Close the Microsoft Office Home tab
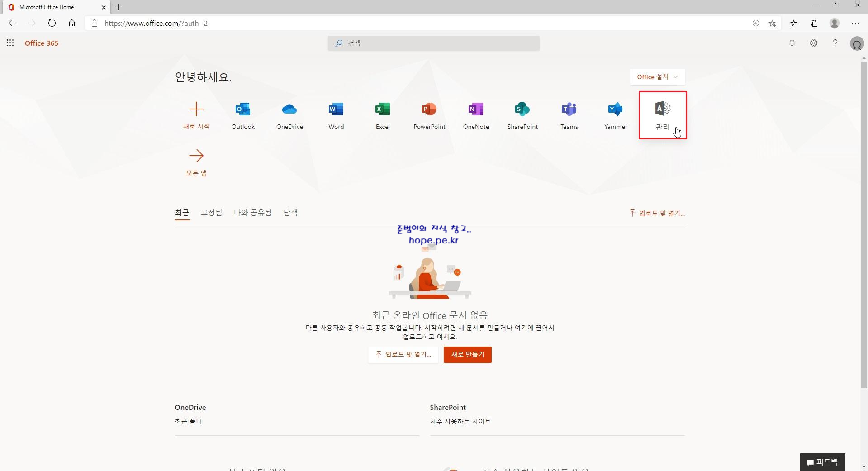Image resolution: width=868 pixels, height=471 pixels. click(104, 7)
